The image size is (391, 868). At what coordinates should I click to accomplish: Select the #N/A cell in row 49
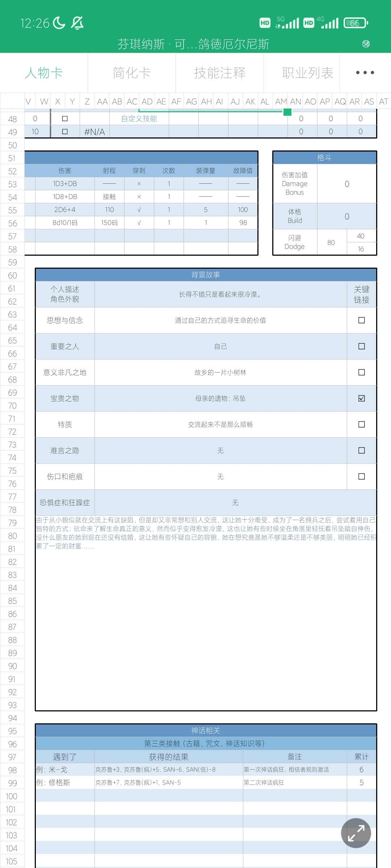94,132
